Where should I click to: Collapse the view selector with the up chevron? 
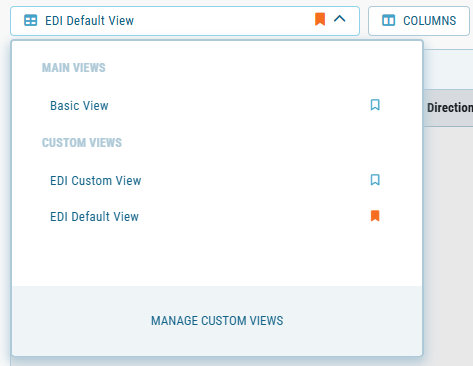tap(340, 19)
